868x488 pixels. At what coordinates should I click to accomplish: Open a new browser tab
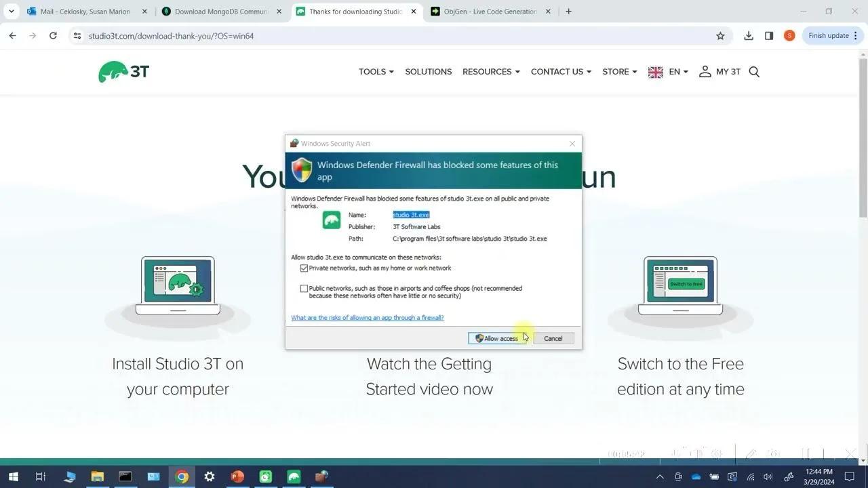[x=568, y=12]
